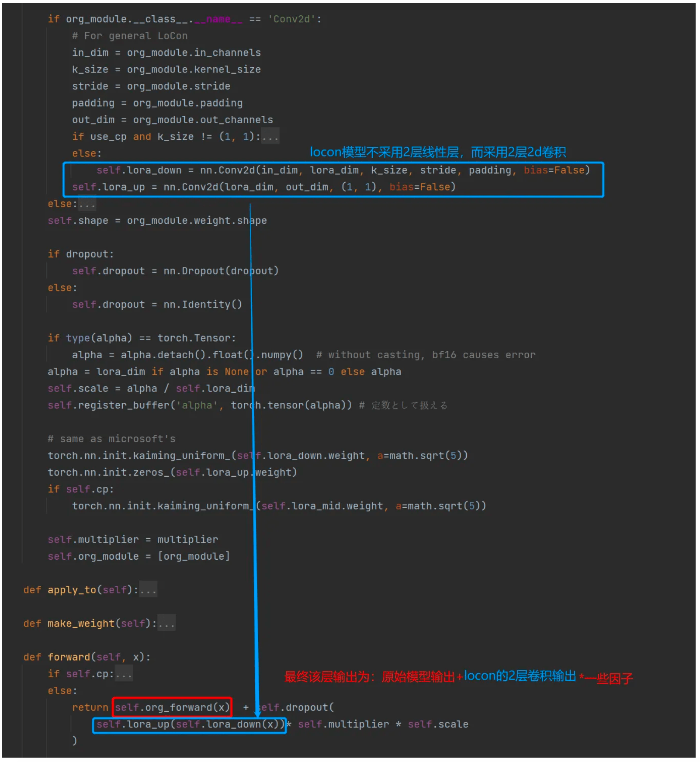This screenshot has height=762, width=700.
Task: Click 'padding = org_module.padding' line
Action: coord(157,103)
